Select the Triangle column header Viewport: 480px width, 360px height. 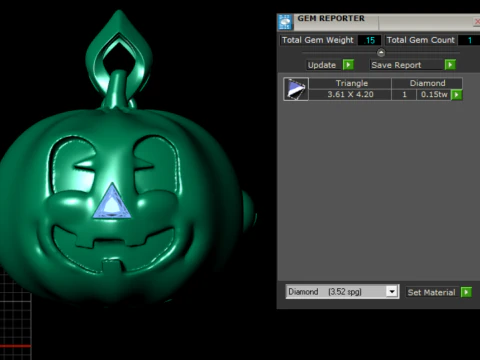[350, 83]
